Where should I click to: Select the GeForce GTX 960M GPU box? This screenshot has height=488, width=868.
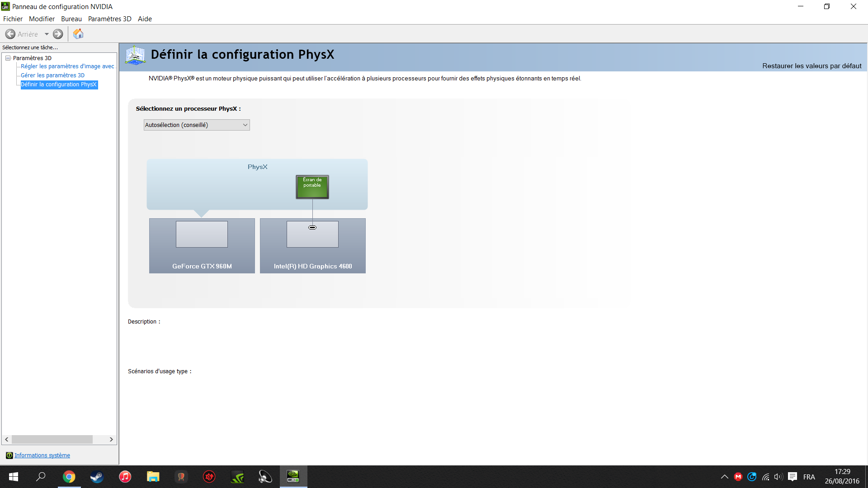[202, 245]
